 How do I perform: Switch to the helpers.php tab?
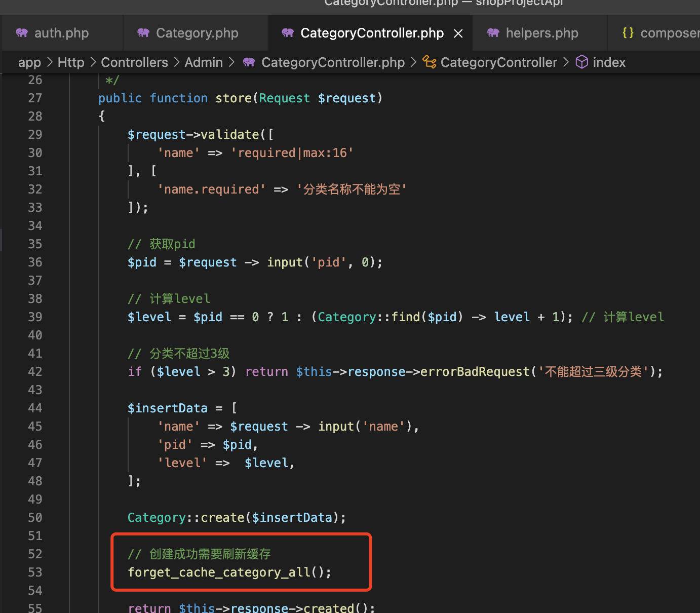(x=541, y=33)
